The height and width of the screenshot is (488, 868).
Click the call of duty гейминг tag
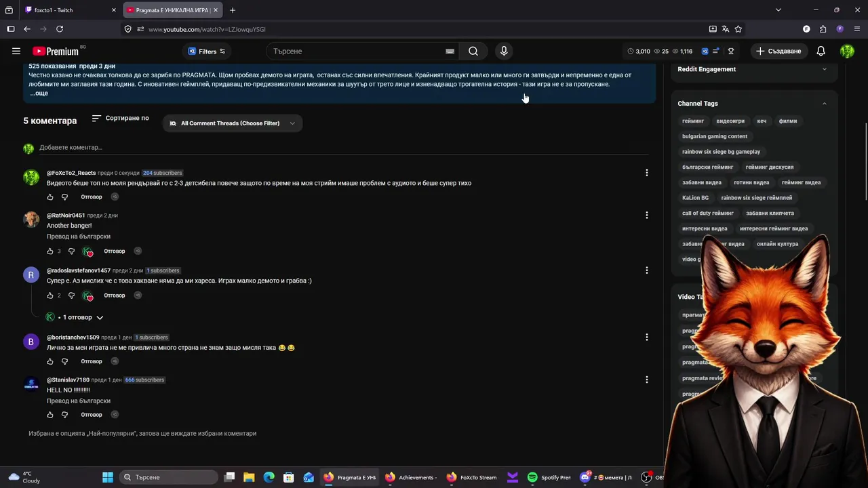pyautogui.click(x=708, y=213)
